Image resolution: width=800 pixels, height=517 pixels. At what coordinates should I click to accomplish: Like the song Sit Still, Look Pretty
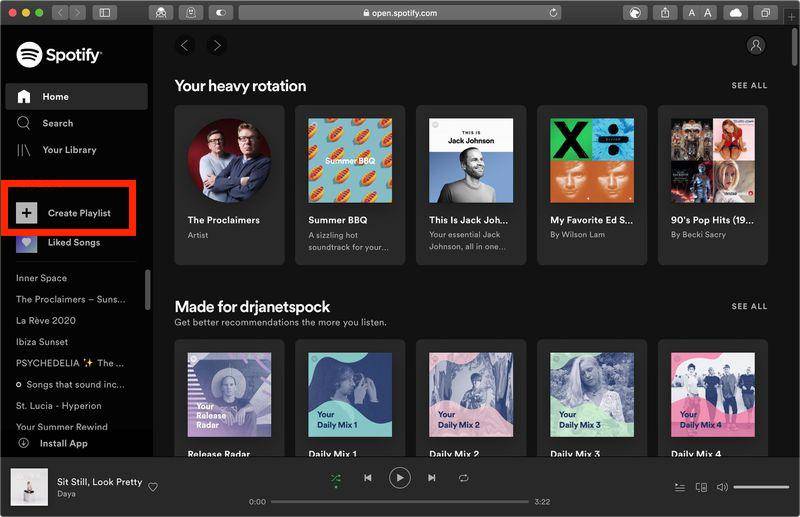[x=153, y=487]
